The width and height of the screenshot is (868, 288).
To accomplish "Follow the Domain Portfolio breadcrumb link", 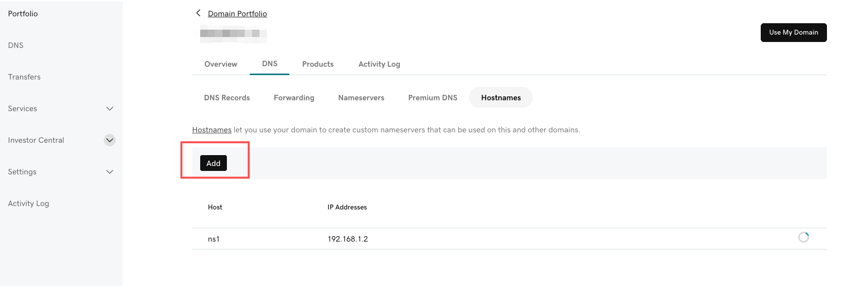I will [x=237, y=14].
